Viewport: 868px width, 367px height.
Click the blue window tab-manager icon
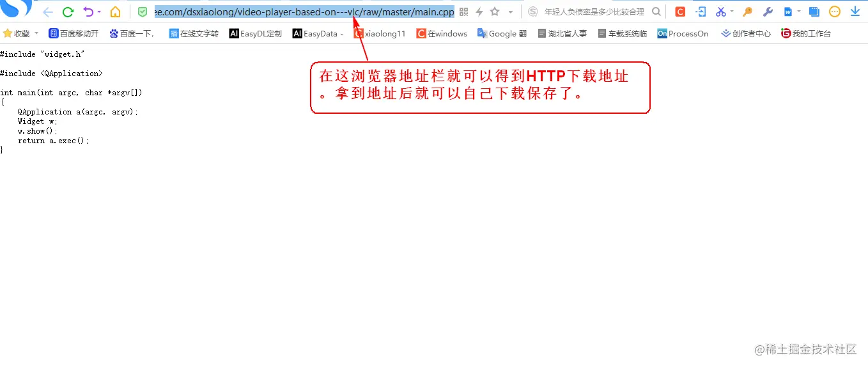pos(814,12)
